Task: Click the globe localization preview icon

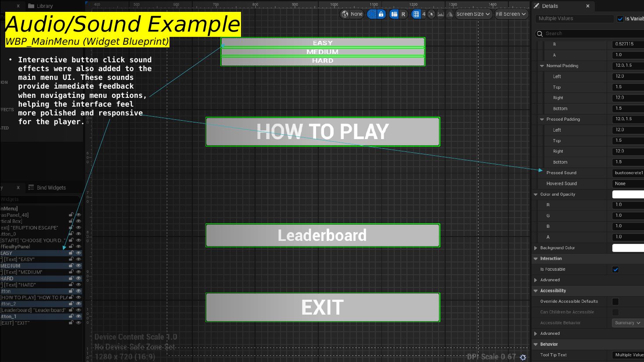Action: (345, 14)
